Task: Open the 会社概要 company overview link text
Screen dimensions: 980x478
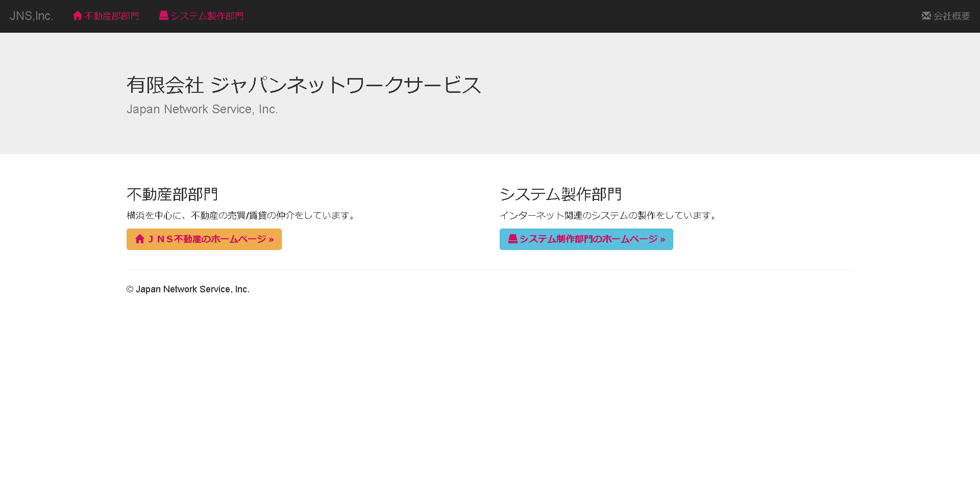Action: coord(951,16)
